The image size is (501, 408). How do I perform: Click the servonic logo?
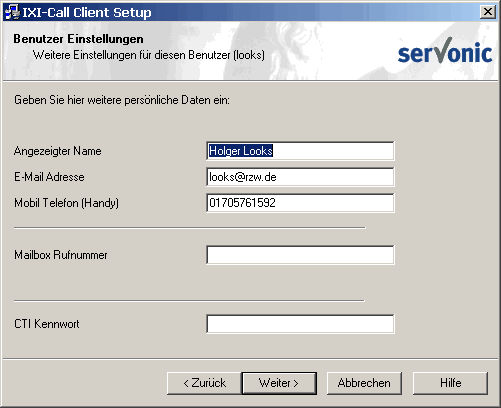(x=445, y=50)
